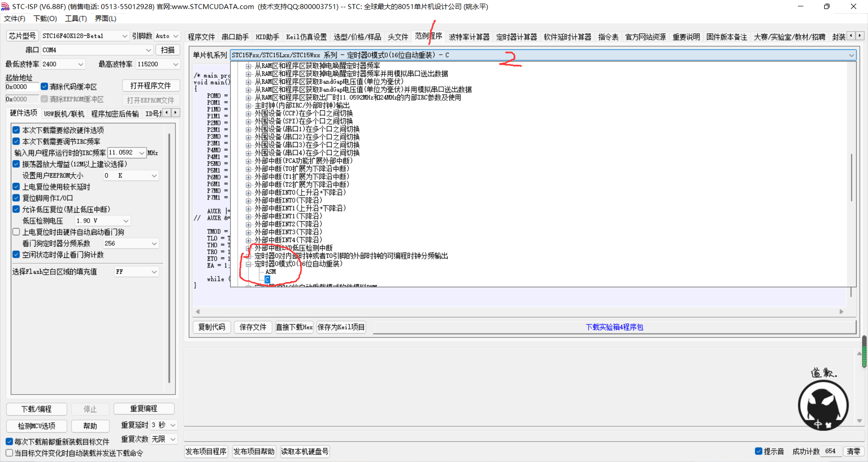Screen dimensions: 868x462
Task: Open the 界面(L) menu
Action: (x=105, y=19)
